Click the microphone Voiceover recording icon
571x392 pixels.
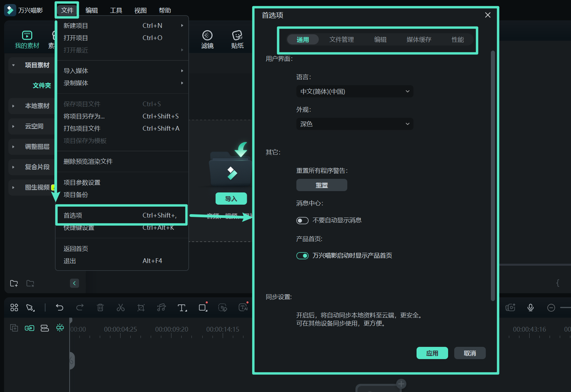pyautogui.click(x=531, y=307)
